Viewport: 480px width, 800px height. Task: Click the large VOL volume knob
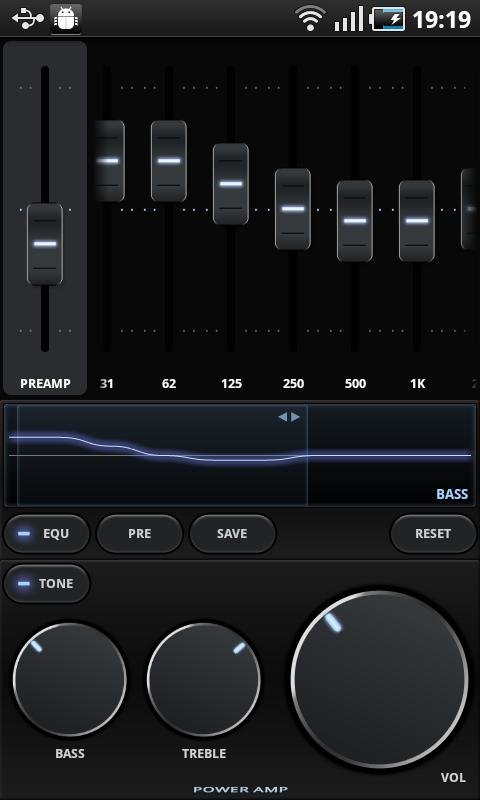pos(380,679)
